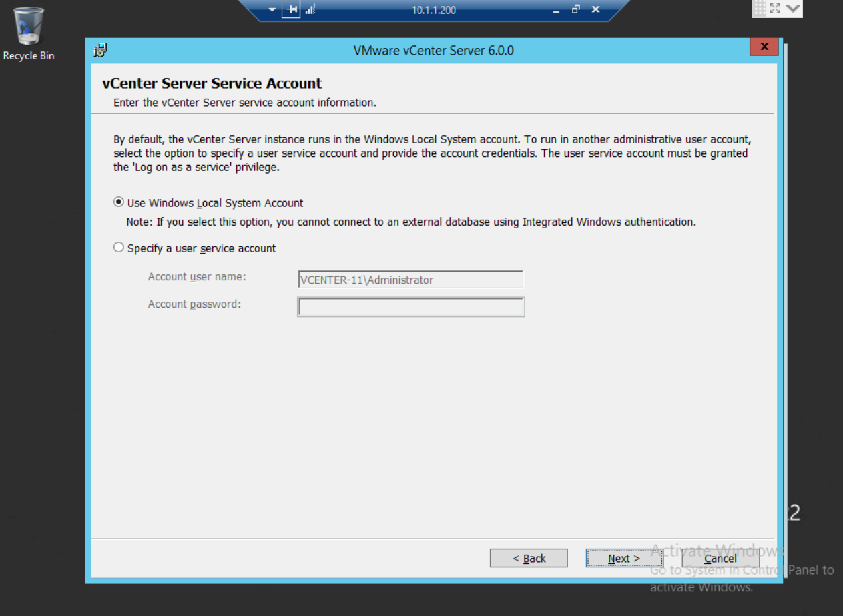Screen dimensions: 843x616
Task: Click the 10.1.1.200 connection title
Action: [434, 11]
